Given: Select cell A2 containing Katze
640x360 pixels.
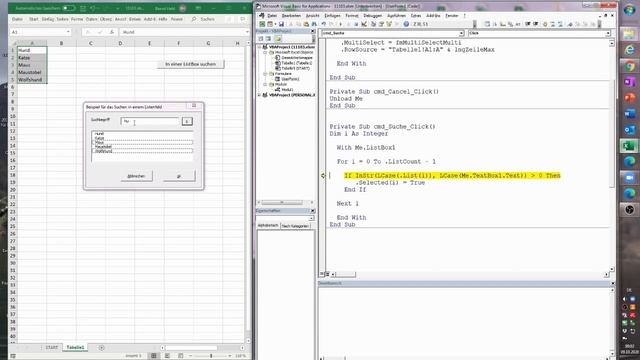Looking at the screenshot, I should pos(32,58).
